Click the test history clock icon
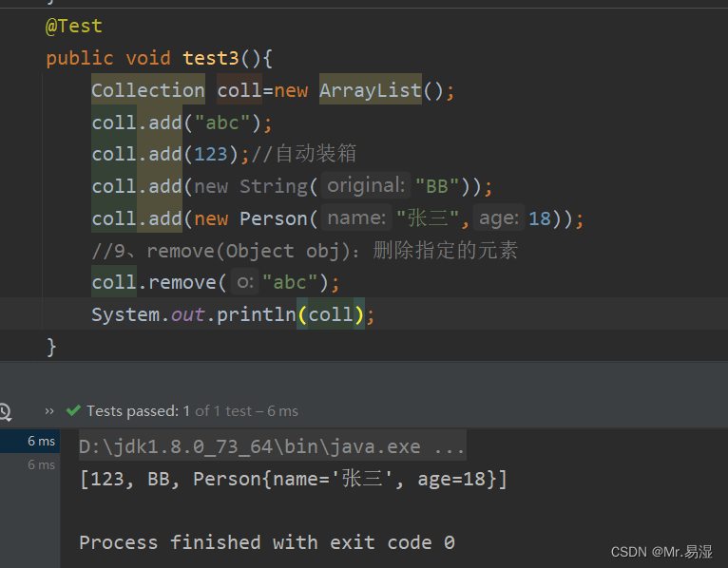The image size is (728, 568). point(5,411)
